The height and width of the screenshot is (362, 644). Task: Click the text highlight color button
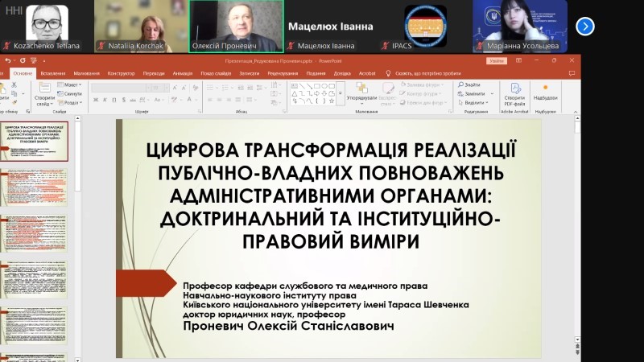click(175, 100)
